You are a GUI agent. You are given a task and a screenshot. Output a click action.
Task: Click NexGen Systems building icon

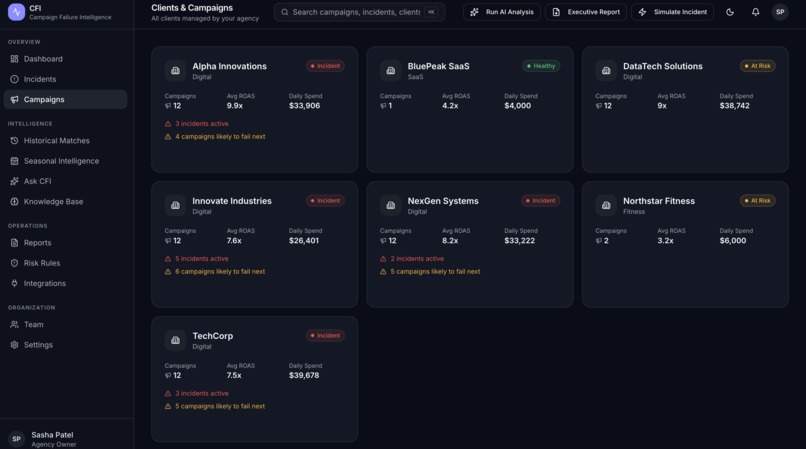coord(391,205)
